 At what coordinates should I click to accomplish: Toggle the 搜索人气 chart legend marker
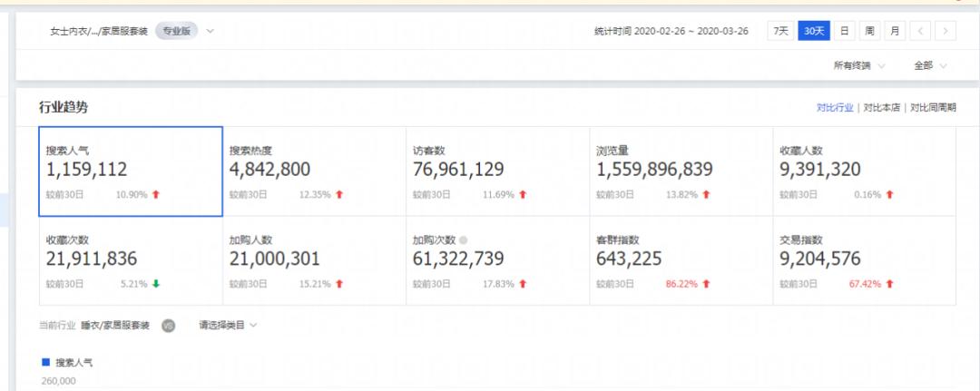coord(45,362)
